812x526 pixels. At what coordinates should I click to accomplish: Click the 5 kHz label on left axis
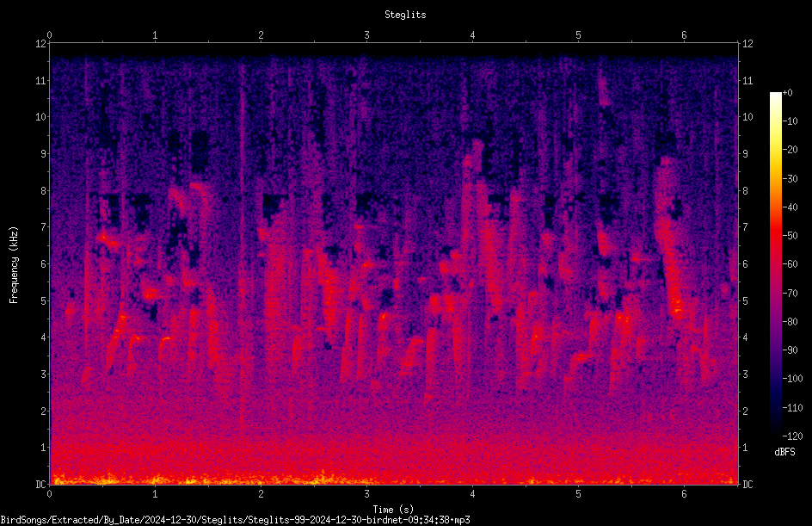click(44, 300)
